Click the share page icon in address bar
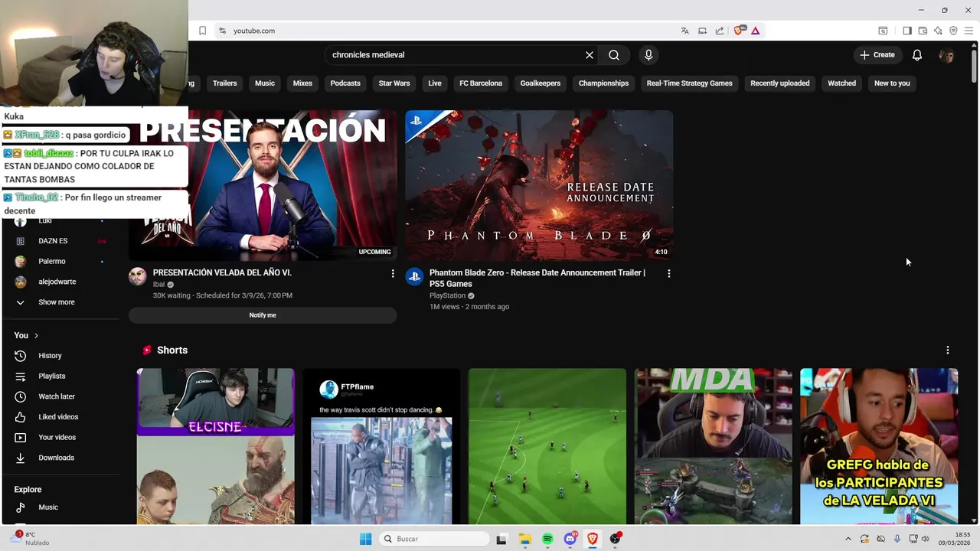This screenshot has height=551, width=980. point(720,31)
